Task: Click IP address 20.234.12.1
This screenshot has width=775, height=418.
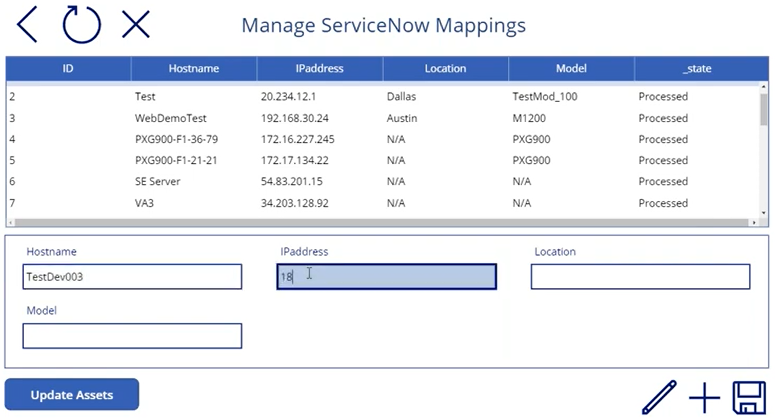Action: [288, 96]
